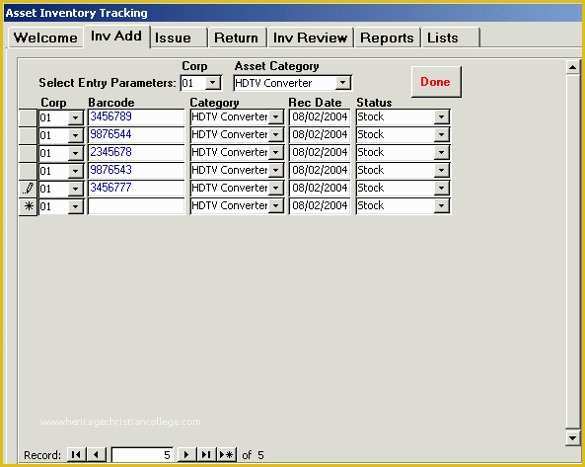Click empty barcode field in new row
Viewport: 585px width, 467px height.
coord(137,206)
